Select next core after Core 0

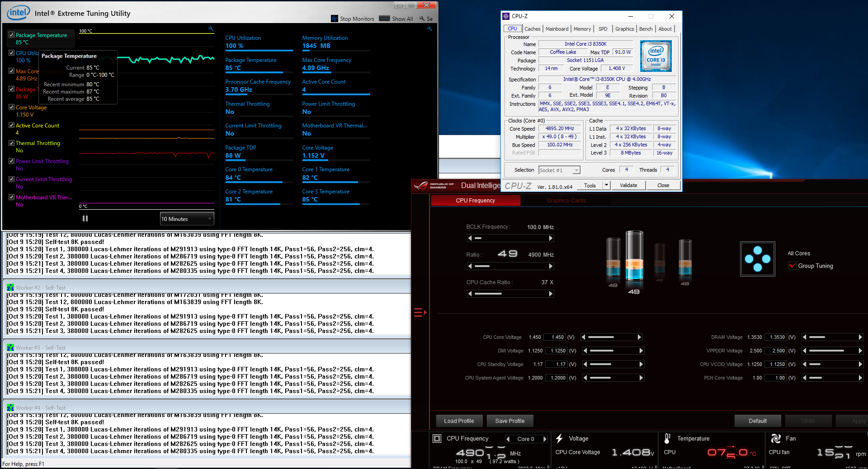click(545, 439)
